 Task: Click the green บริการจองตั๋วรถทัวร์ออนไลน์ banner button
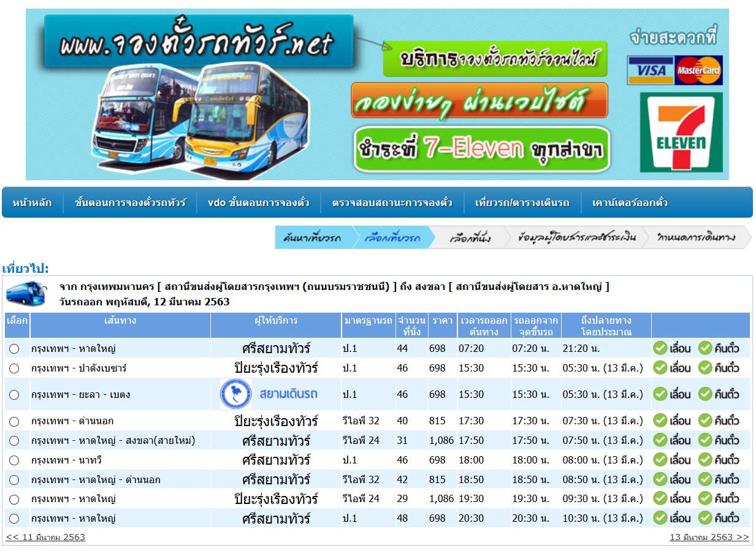pyautogui.click(x=495, y=58)
